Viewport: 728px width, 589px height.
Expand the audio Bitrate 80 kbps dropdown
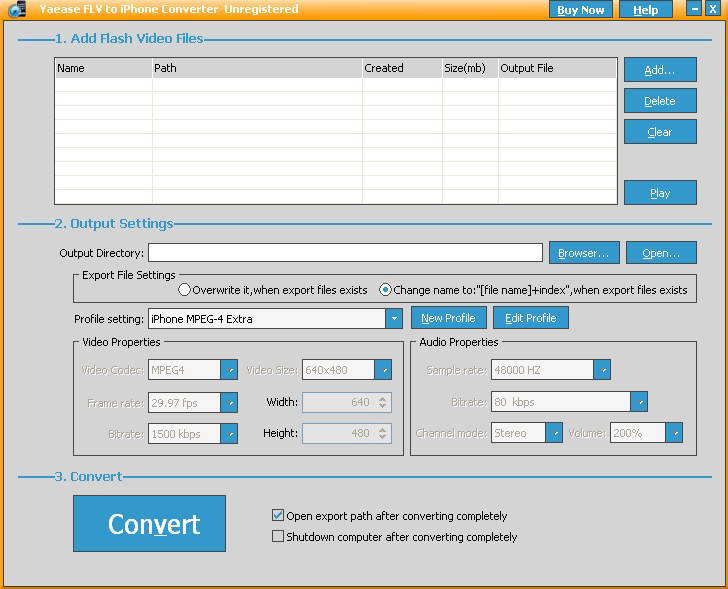tap(639, 401)
